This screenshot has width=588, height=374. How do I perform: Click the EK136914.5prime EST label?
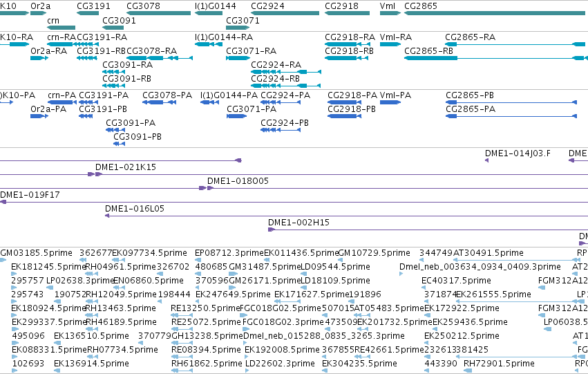pyautogui.click(x=91, y=364)
